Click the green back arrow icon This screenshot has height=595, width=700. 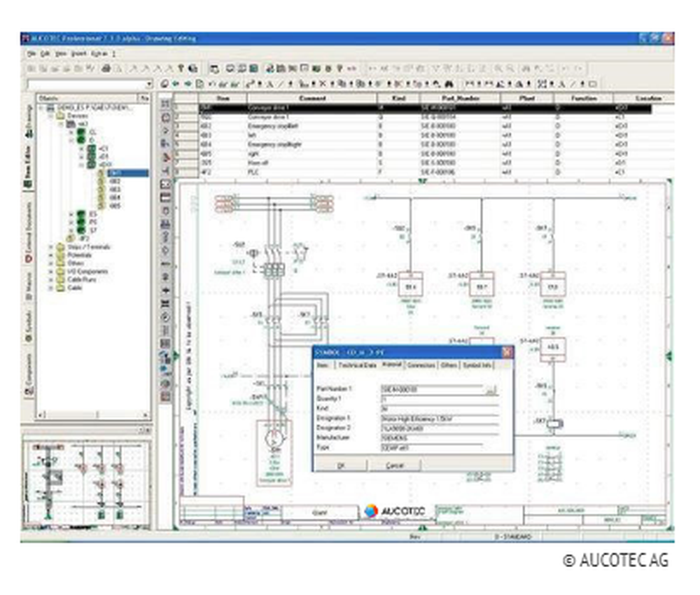point(176,83)
